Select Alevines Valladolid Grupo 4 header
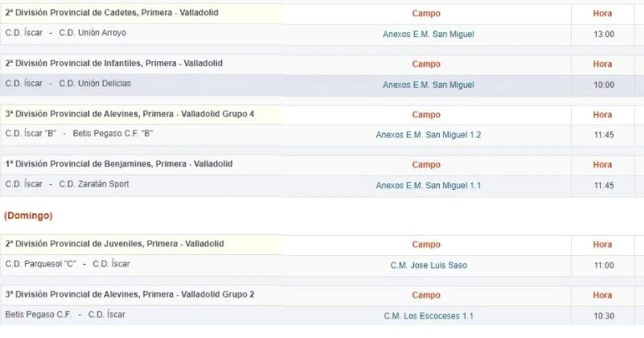The width and height of the screenshot is (644, 338). pos(130,114)
